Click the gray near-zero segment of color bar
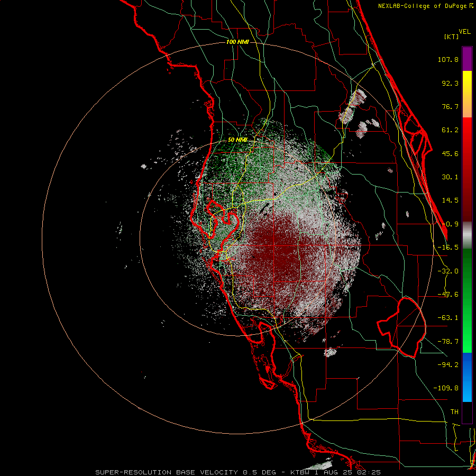Screen dimensions: 476x476 pos(467,235)
